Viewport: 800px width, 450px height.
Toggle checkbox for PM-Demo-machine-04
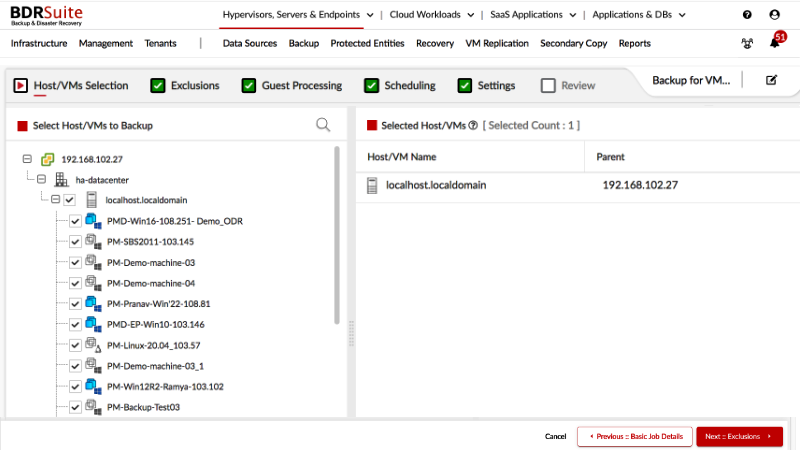tap(75, 283)
